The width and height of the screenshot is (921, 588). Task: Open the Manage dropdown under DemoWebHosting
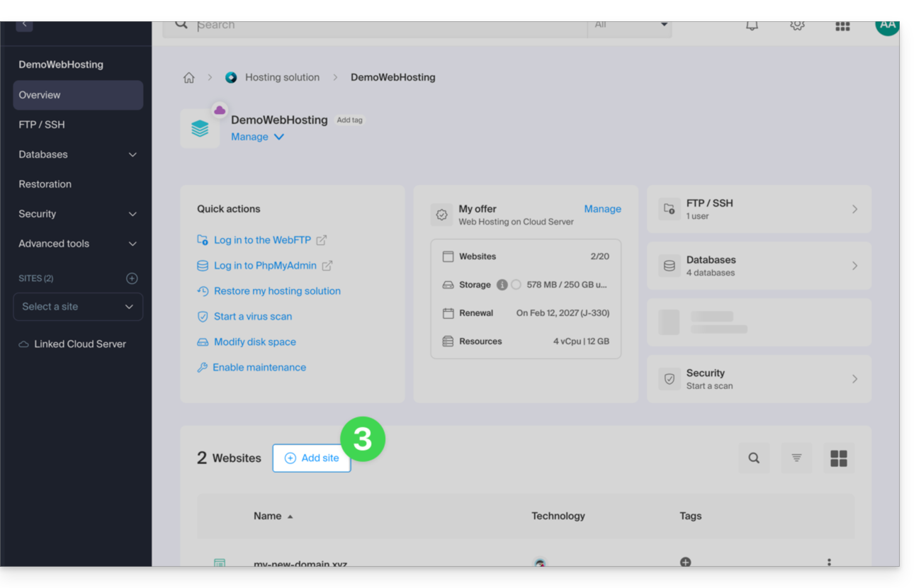coord(257,137)
